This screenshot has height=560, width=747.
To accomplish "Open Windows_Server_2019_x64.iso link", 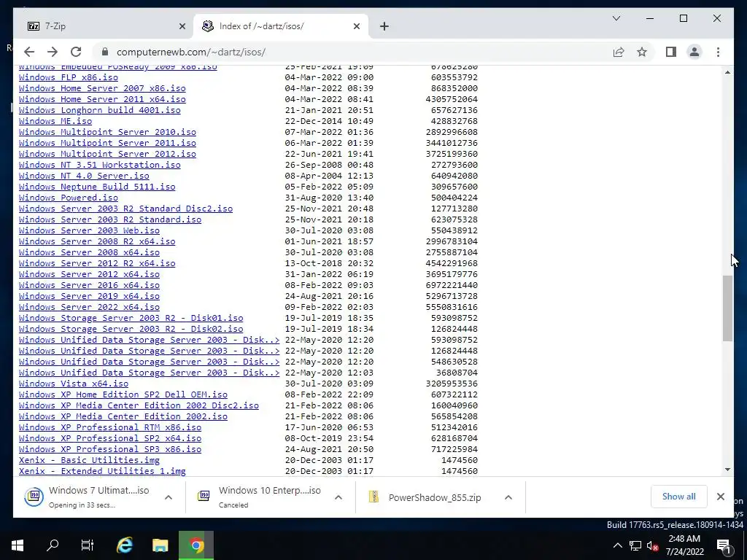I will coord(89,296).
